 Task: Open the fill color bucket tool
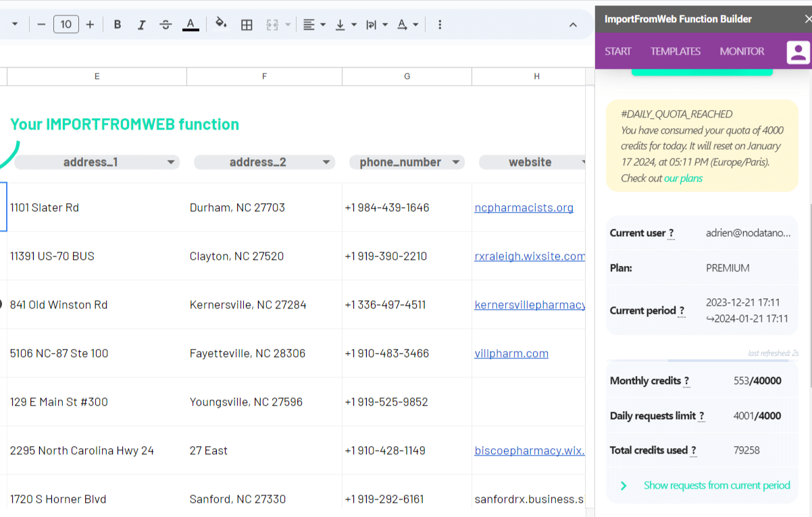[221, 24]
